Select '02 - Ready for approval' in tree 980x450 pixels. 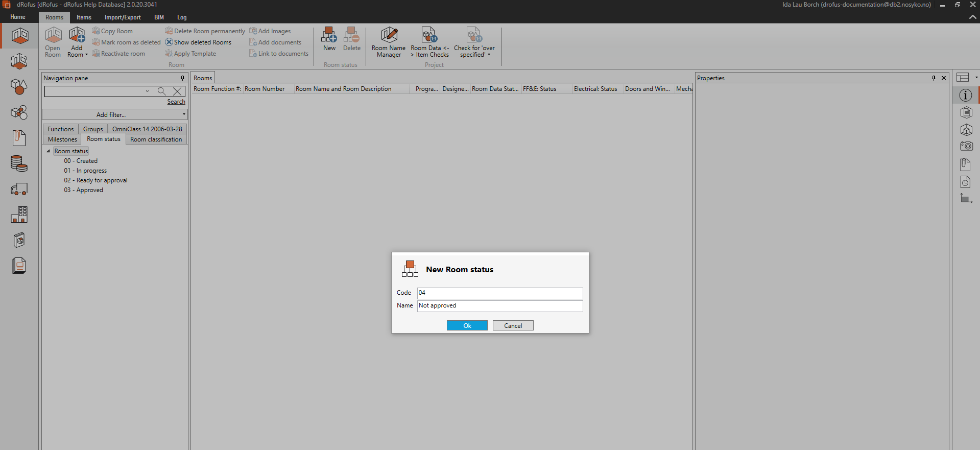coord(95,180)
